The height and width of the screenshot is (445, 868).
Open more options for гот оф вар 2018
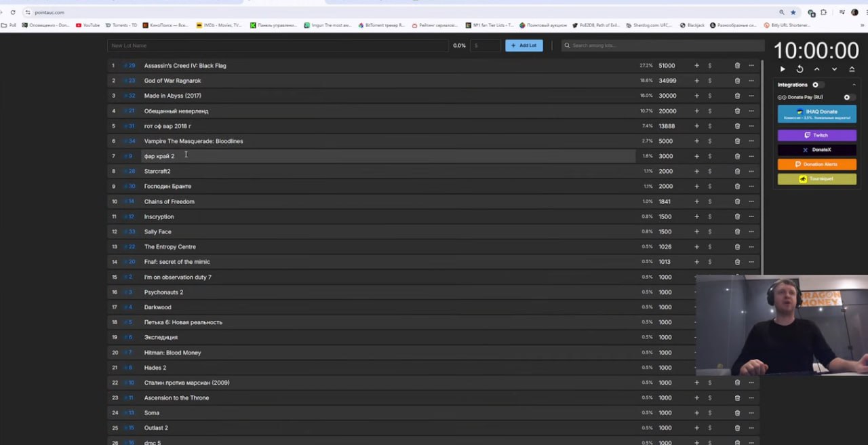[751, 126]
